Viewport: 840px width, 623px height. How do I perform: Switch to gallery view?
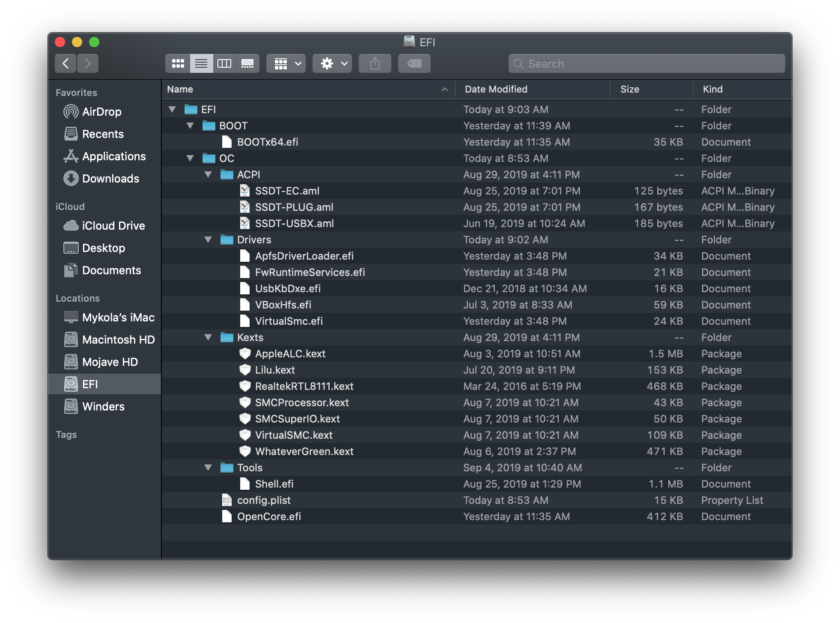[x=247, y=64]
